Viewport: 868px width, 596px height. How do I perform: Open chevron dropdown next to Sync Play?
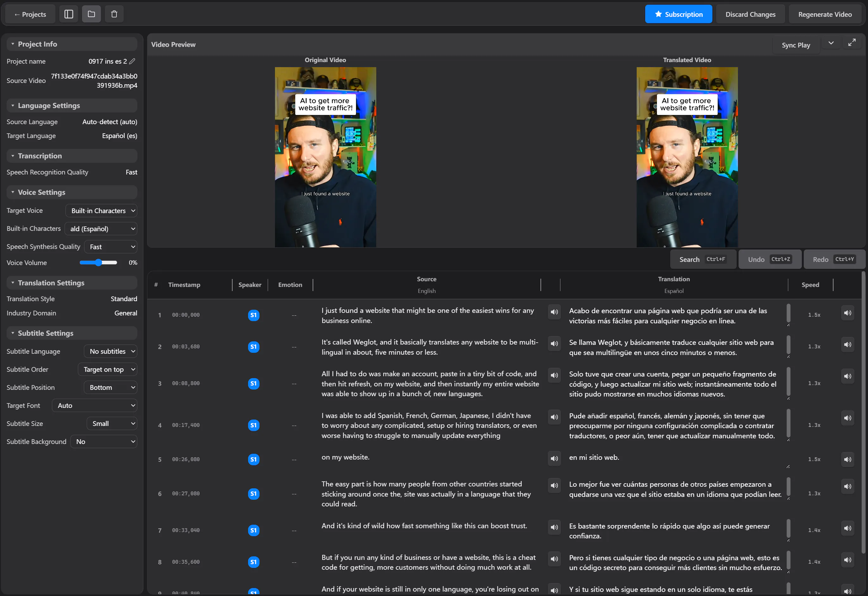(x=831, y=43)
